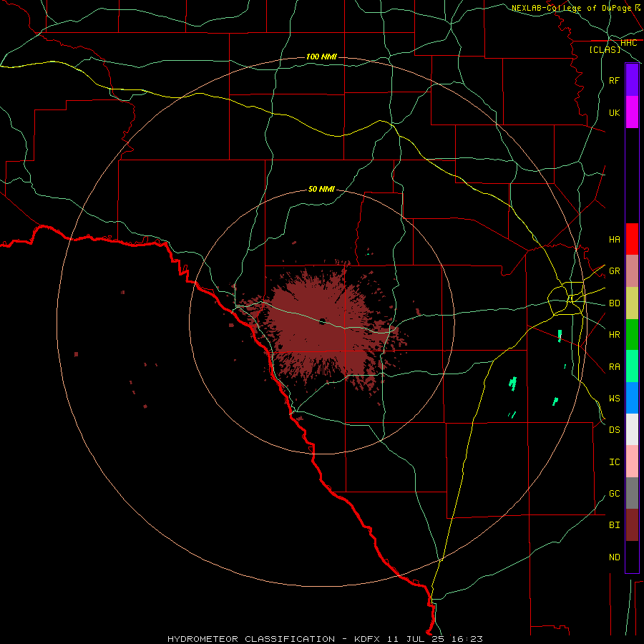Click the HYDROMETEOR CLASSIFICATION title text
Screen dimensions: 644x644
click(x=251, y=639)
